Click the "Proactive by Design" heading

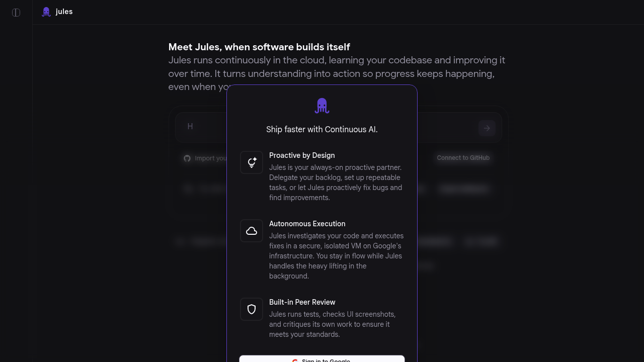302,155
